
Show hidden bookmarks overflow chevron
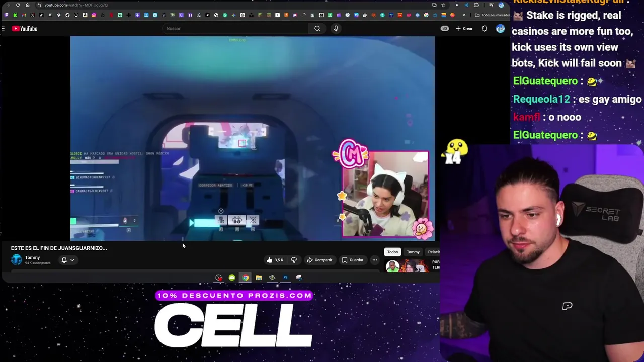pyautogui.click(x=464, y=15)
